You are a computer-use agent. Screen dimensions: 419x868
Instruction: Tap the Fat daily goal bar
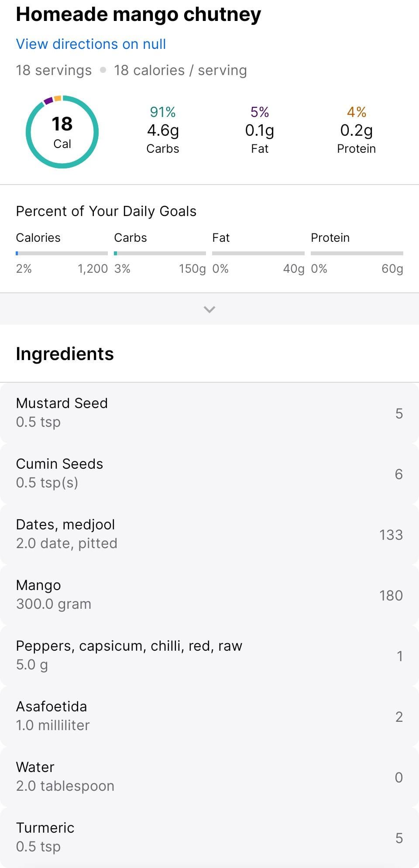click(x=258, y=253)
